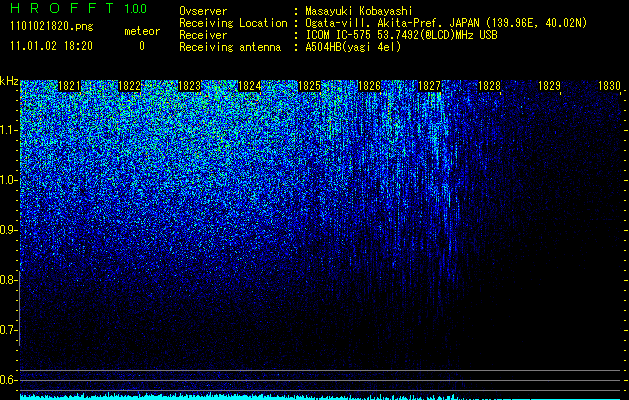Click the meteor count 0
This screenshot has width=629, height=400.
pos(142,46)
